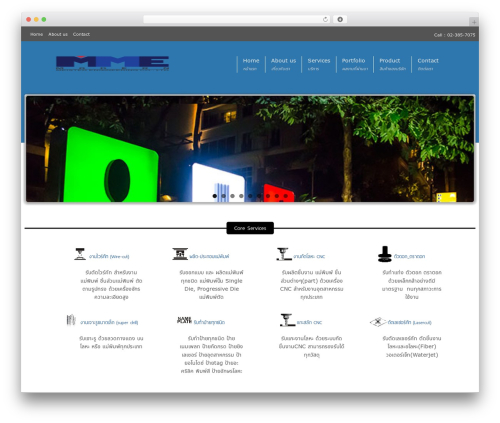Open the งานกัดโลหะ CNC service link
500x423 pixels.
(309, 256)
